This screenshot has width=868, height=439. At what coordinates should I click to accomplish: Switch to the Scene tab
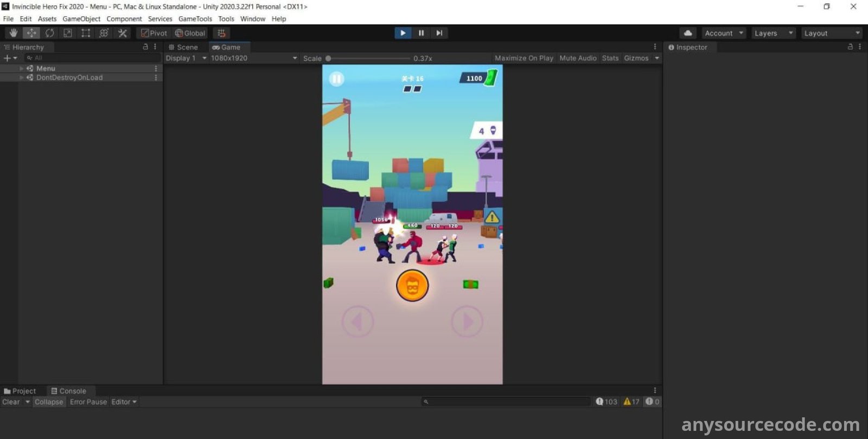pos(183,47)
